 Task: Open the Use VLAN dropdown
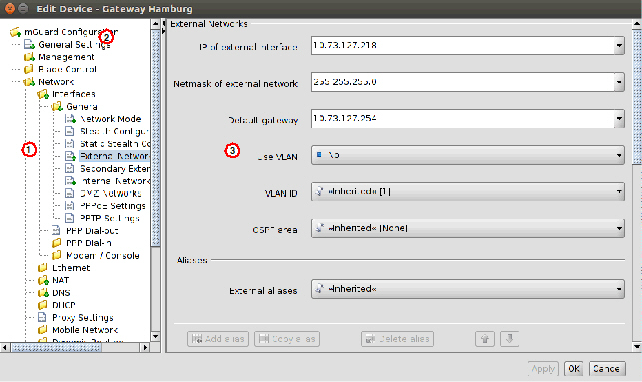(x=468, y=155)
